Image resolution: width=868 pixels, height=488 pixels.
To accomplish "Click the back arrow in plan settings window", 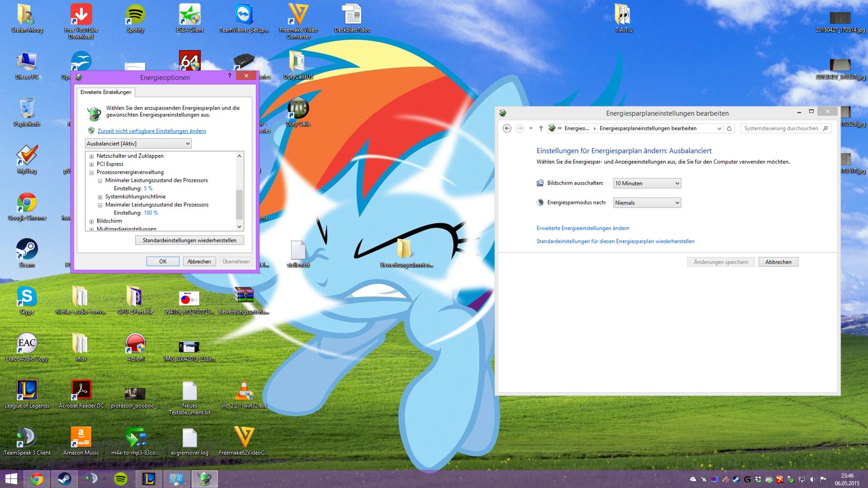I will [x=507, y=128].
